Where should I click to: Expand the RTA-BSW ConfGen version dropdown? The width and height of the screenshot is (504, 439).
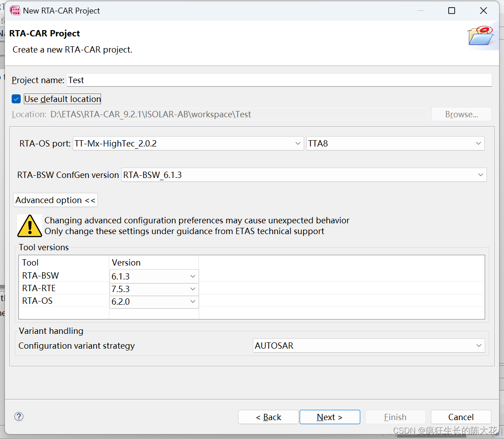pyautogui.click(x=480, y=174)
